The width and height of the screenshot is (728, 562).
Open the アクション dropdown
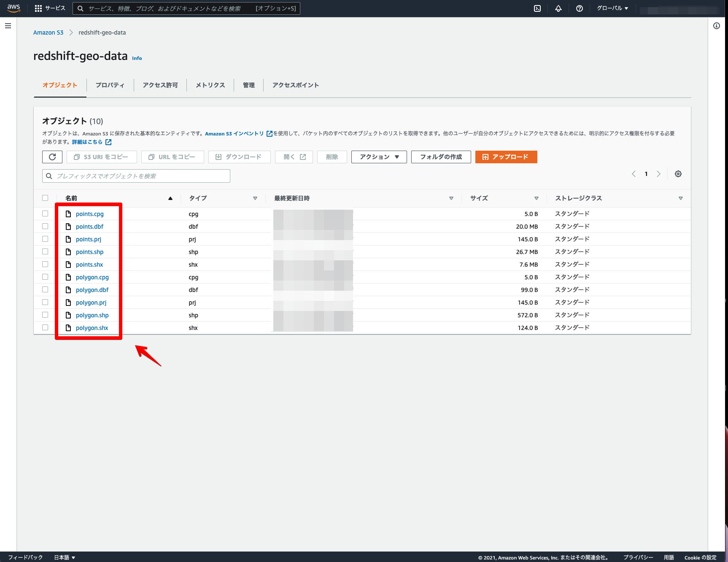(x=378, y=157)
